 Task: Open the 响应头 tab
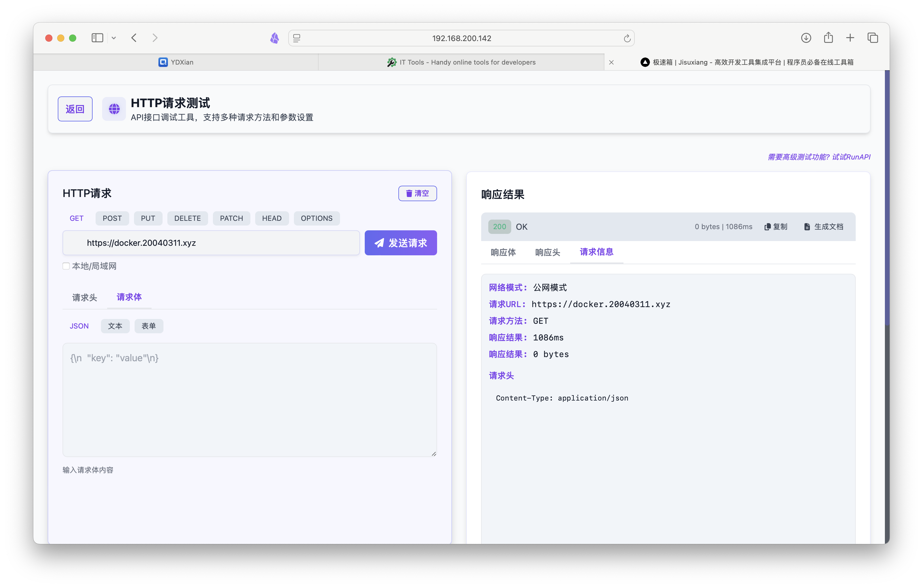(547, 252)
